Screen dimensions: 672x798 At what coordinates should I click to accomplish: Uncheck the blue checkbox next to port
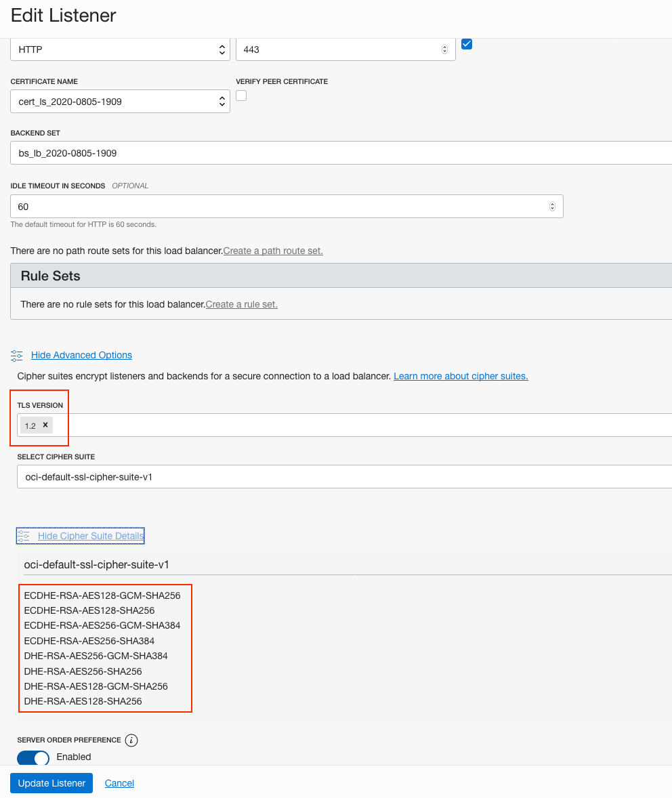pyautogui.click(x=467, y=44)
